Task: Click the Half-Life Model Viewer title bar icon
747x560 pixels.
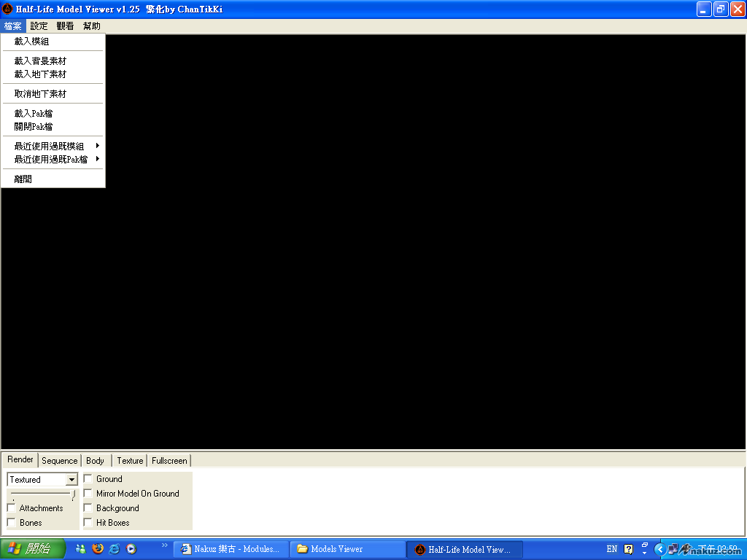Action: [7, 9]
